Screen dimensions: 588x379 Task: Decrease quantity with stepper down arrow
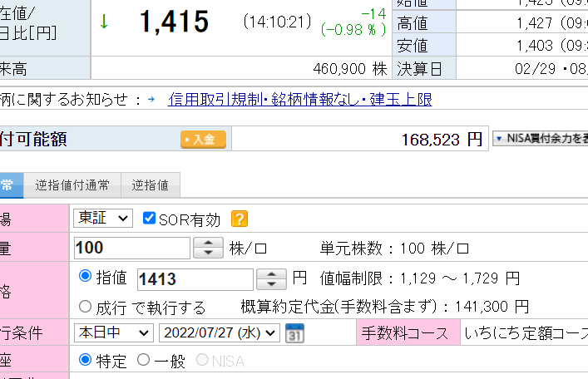point(207,253)
